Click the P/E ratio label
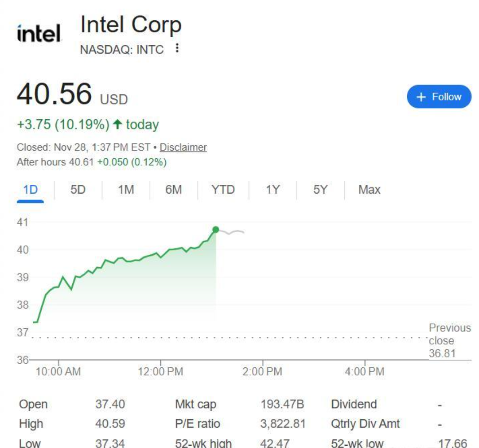The height and width of the screenshot is (448, 479). pos(198,424)
